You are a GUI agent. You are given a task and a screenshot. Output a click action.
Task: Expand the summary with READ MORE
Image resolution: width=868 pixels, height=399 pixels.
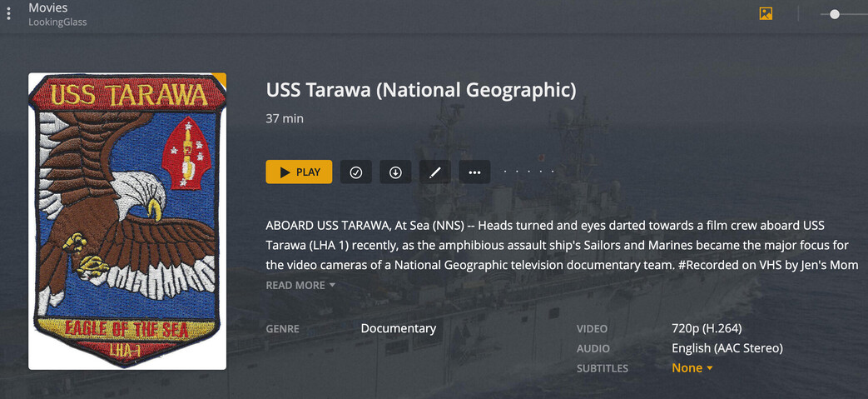pyautogui.click(x=300, y=286)
